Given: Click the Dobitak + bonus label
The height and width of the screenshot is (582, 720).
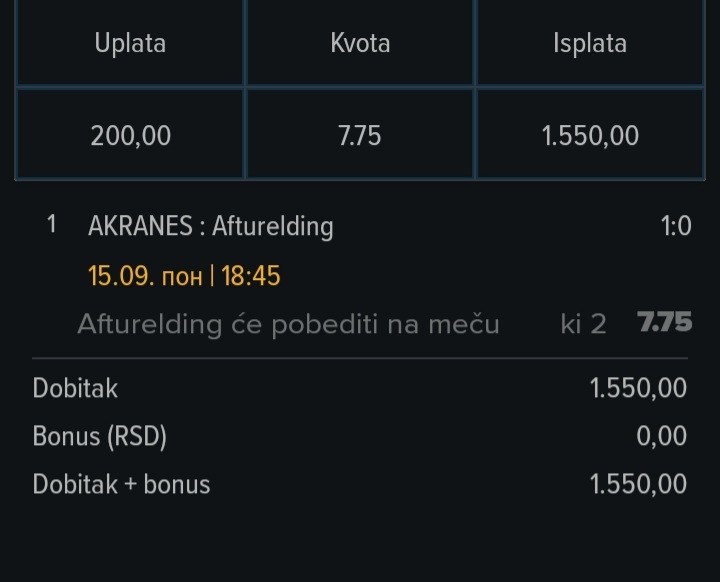Looking at the screenshot, I should point(122,485).
